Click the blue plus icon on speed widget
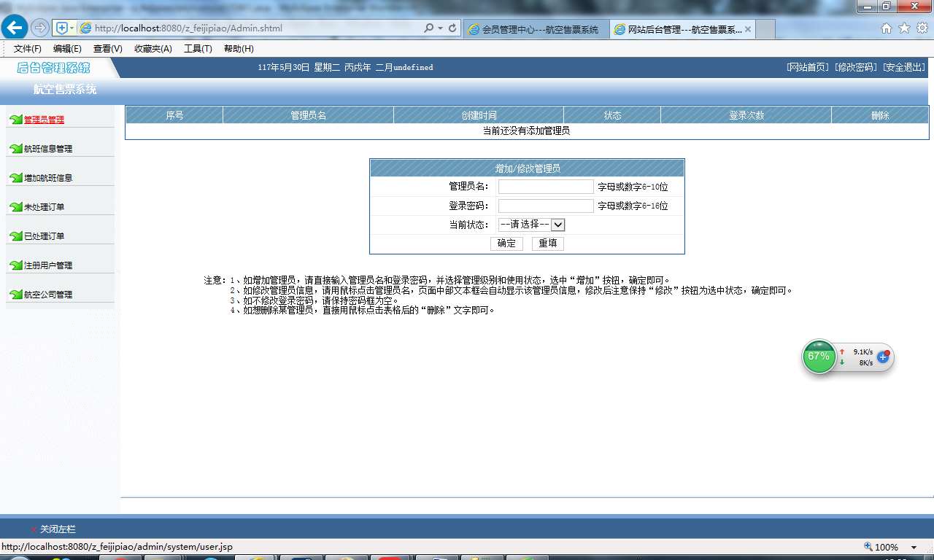The width and height of the screenshot is (934, 560). tap(882, 357)
